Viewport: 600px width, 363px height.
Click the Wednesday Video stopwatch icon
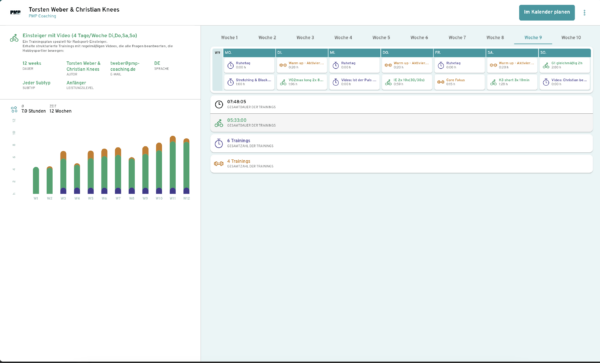[x=336, y=82]
